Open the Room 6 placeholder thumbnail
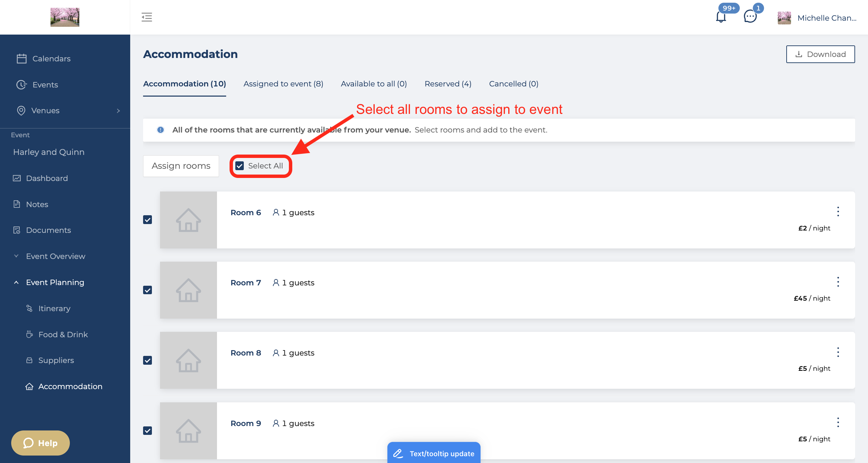868x463 pixels. [x=189, y=220]
